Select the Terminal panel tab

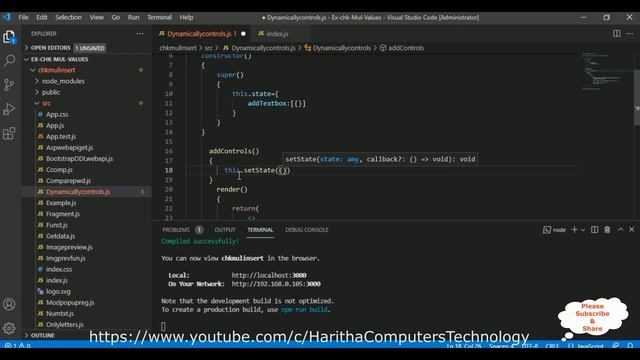(x=260, y=230)
